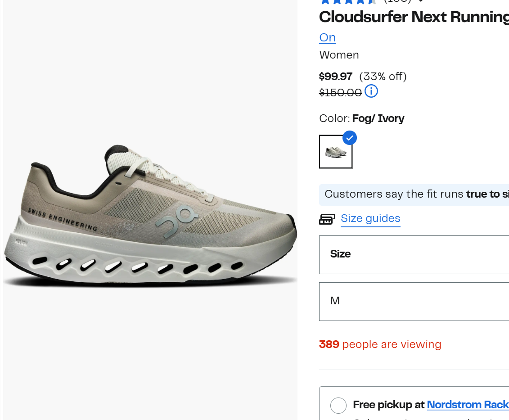Click the size guides ruler icon

click(x=327, y=219)
